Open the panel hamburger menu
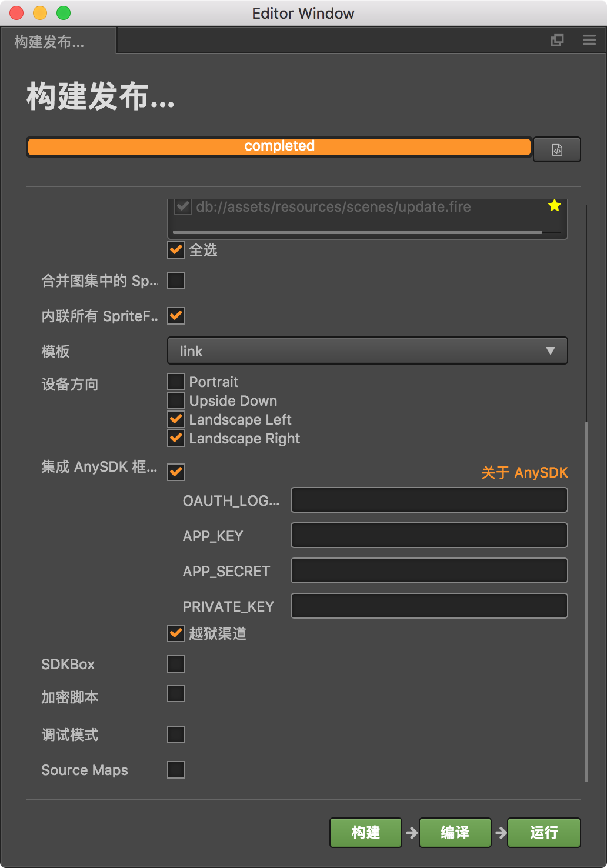The width and height of the screenshot is (607, 868). click(589, 40)
